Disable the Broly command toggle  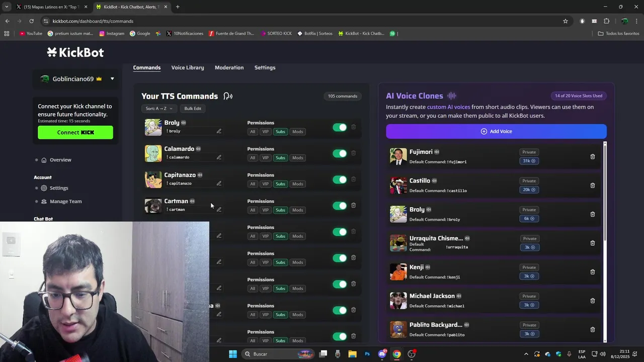(340, 127)
